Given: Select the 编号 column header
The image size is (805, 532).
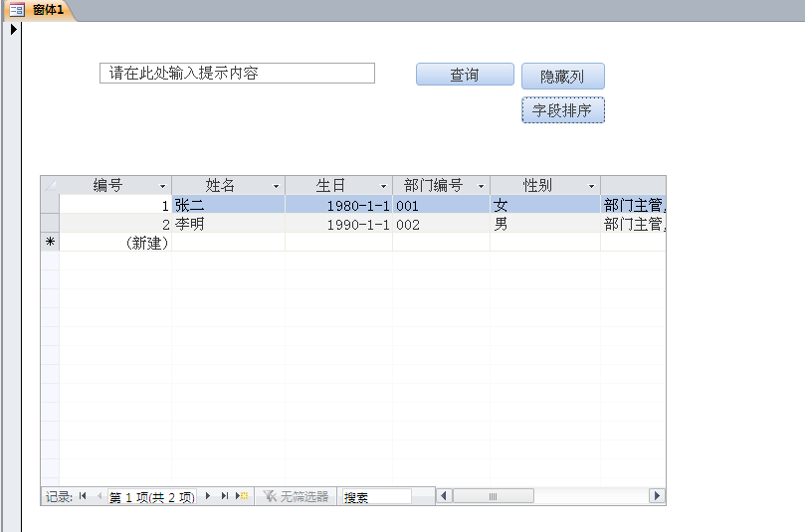Looking at the screenshot, I should [115, 185].
